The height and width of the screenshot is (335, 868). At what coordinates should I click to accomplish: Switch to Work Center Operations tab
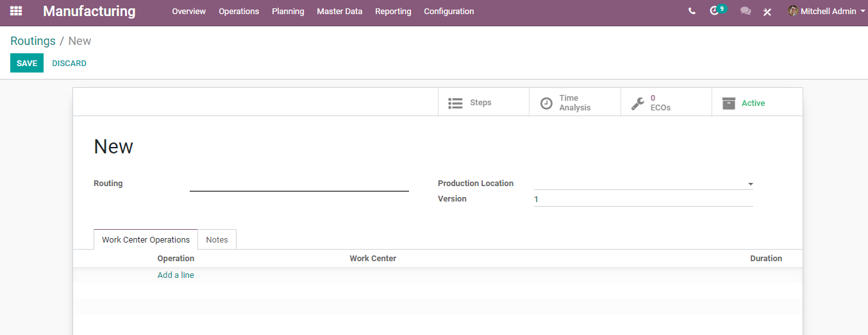[x=146, y=239]
